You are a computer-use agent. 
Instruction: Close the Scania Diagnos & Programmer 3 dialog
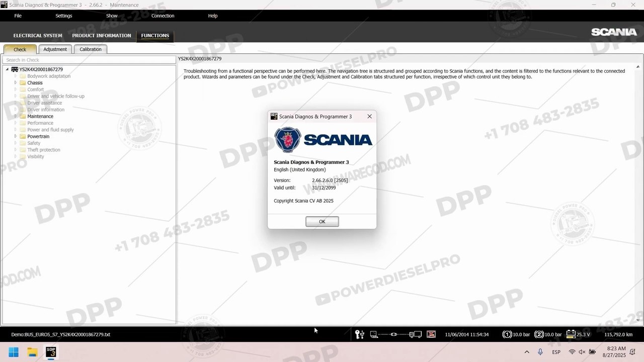point(370,116)
